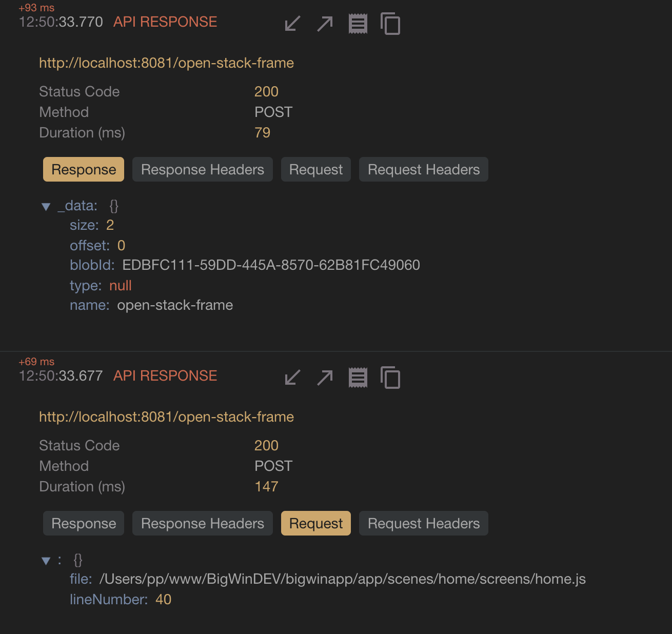Show the Response tab on second entry
This screenshot has width=672, height=634.
point(83,523)
